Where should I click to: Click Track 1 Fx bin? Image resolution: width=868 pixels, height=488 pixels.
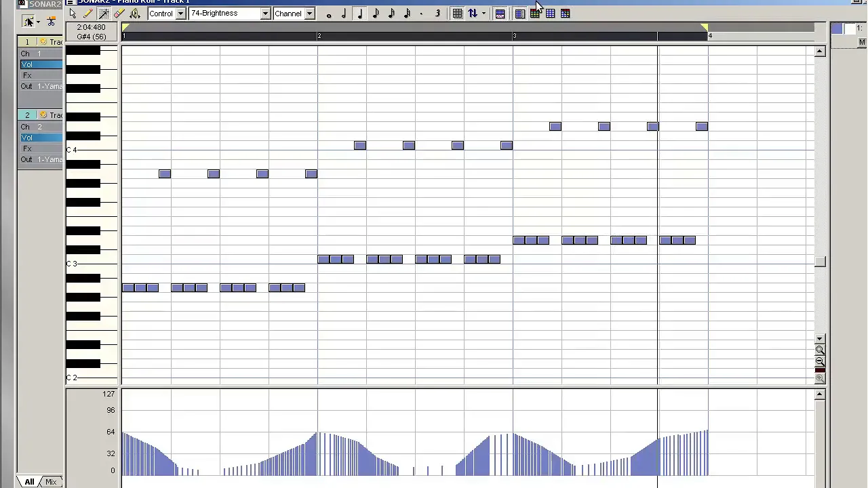[x=41, y=75]
